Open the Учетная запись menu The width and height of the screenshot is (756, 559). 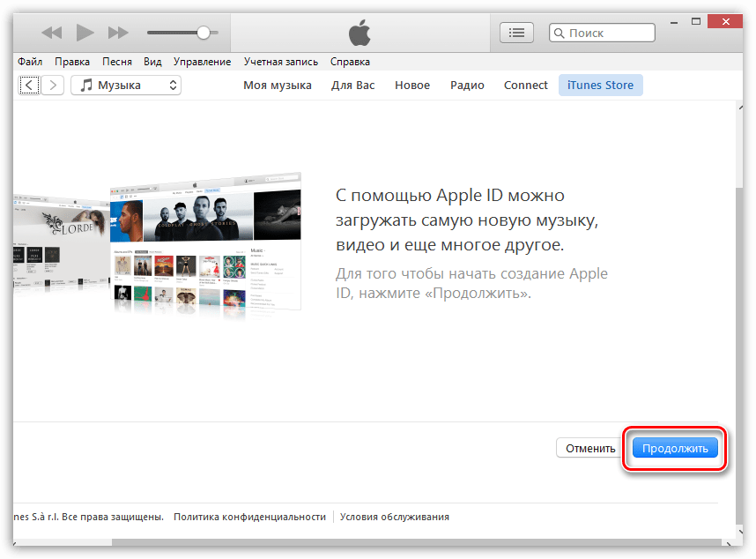coord(280,62)
